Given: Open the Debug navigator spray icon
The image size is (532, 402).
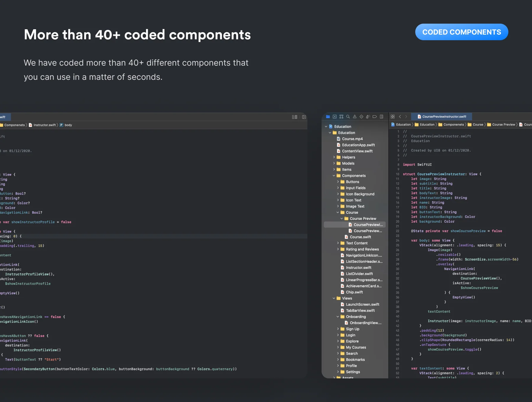Looking at the screenshot, I should tap(368, 117).
